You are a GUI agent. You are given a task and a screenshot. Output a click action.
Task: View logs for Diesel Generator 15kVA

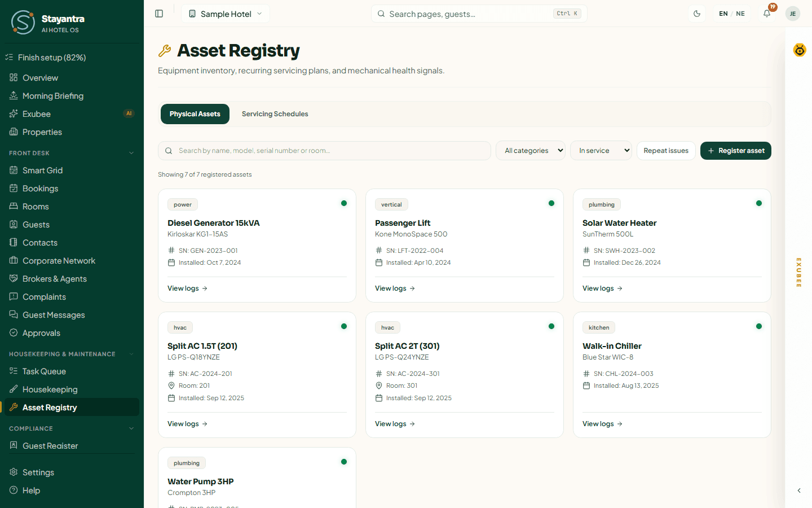point(188,288)
